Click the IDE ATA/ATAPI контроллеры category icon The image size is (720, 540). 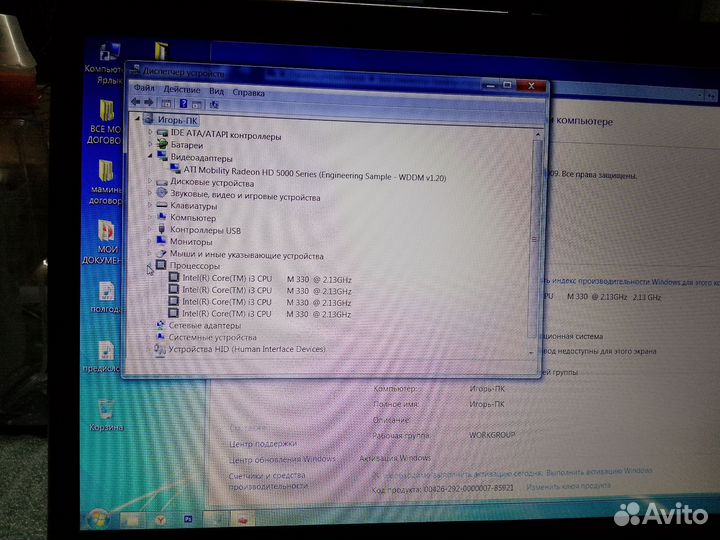click(162, 133)
